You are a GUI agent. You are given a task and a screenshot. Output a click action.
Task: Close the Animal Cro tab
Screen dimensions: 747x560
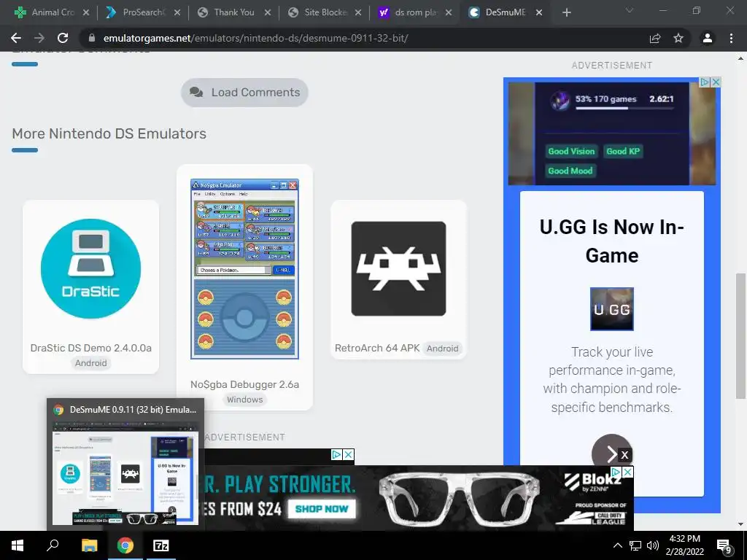(86, 12)
